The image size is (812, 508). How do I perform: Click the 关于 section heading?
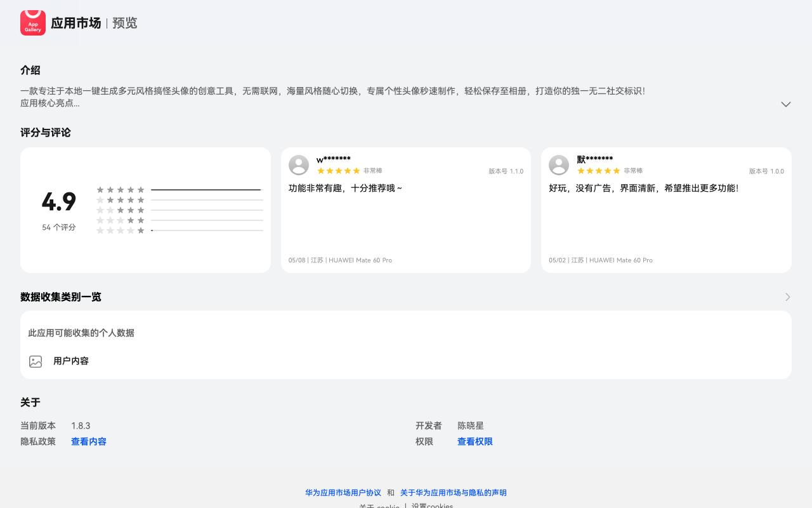[x=30, y=403]
